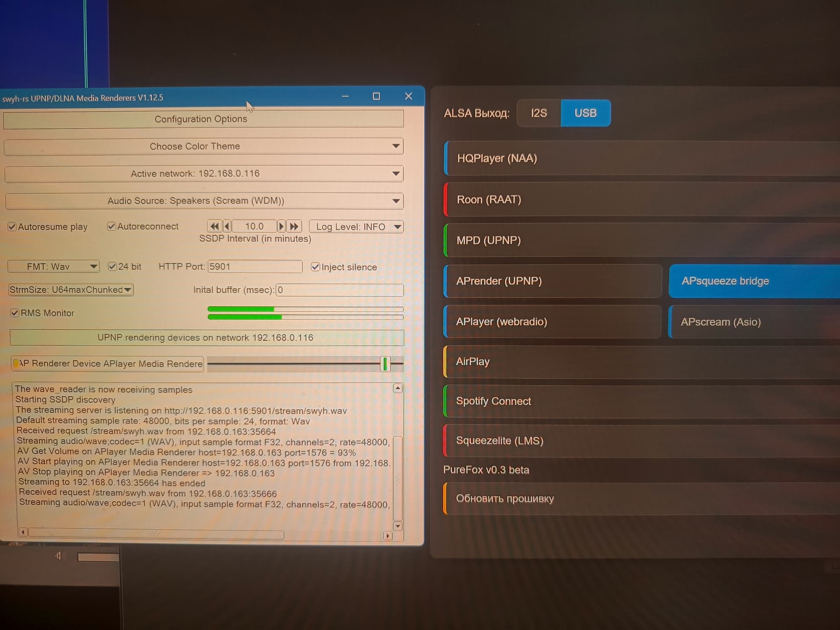Click the log horizontal scrollbar thumb

pyautogui.click(x=156, y=534)
